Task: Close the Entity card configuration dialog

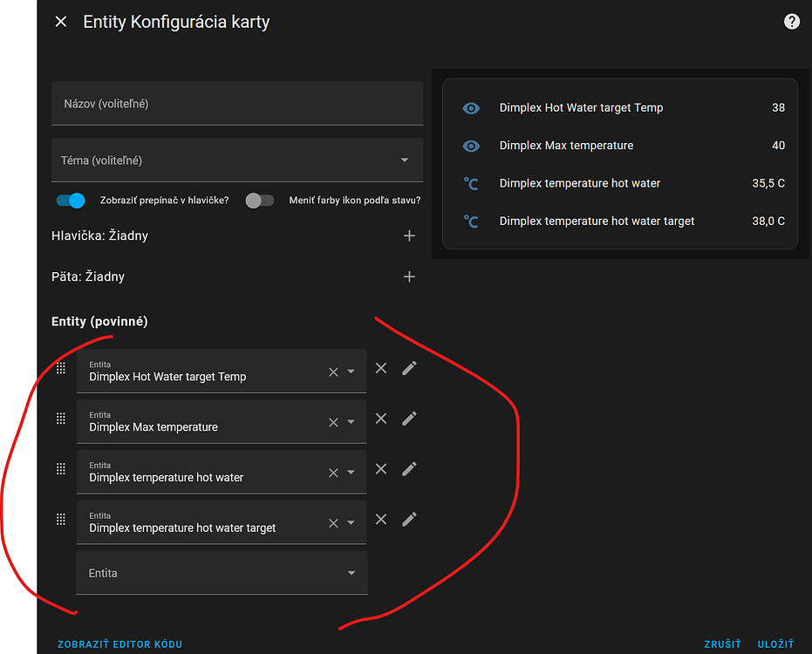Action: click(61, 22)
